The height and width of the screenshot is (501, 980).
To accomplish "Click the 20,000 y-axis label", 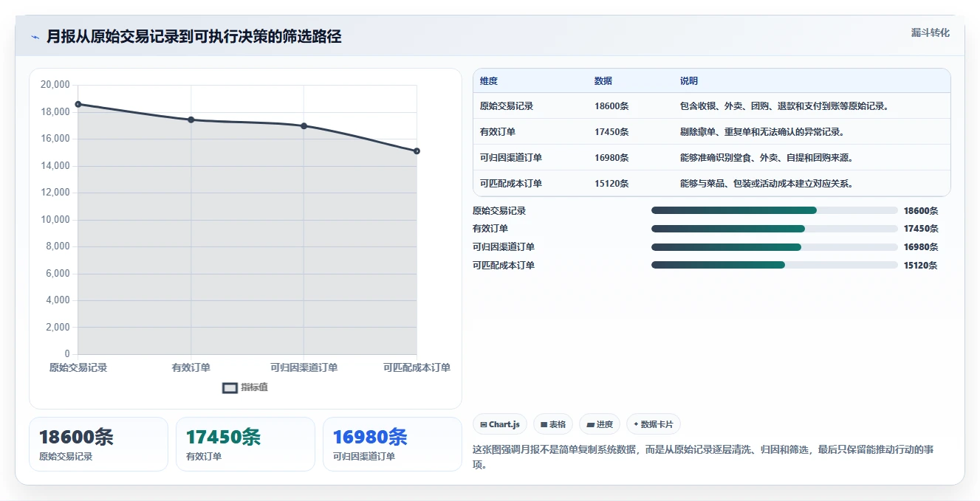I will click(x=55, y=85).
